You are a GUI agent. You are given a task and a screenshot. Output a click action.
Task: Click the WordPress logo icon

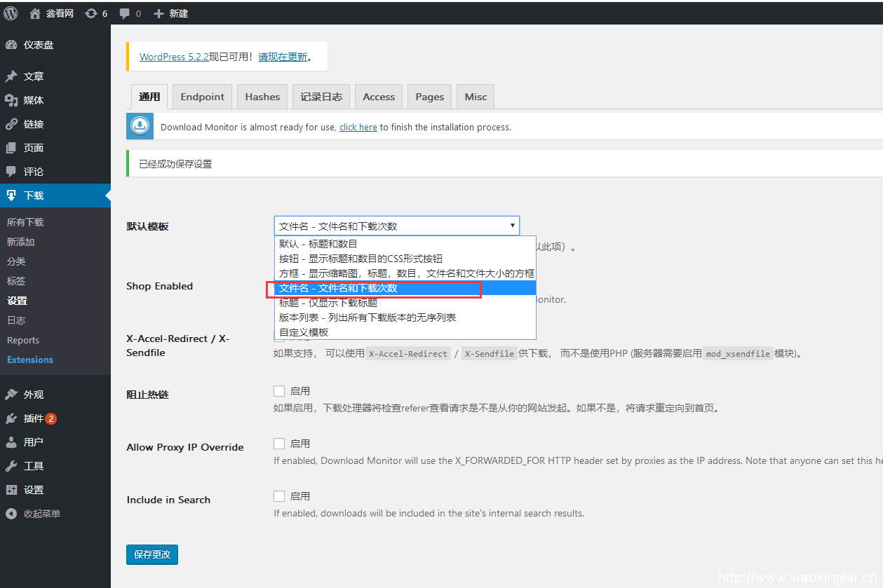[x=11, y=13]
